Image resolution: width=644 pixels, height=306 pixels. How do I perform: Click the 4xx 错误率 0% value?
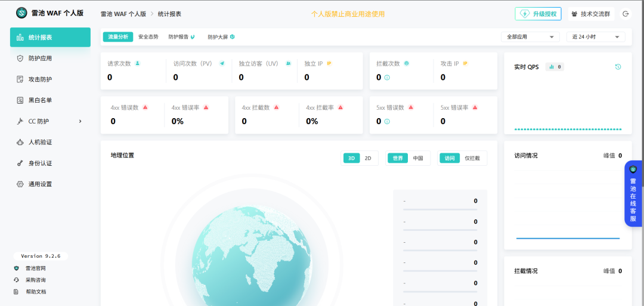pos(178,122)
